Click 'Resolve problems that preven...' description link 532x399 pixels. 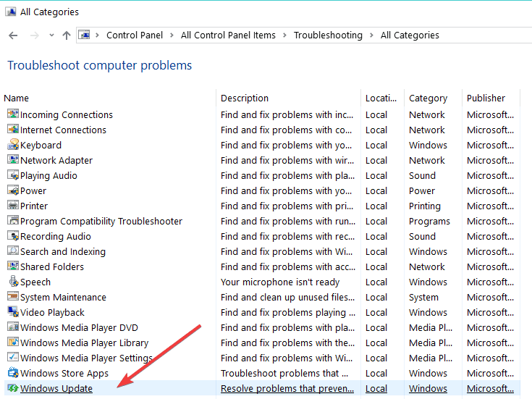point(287,388)
